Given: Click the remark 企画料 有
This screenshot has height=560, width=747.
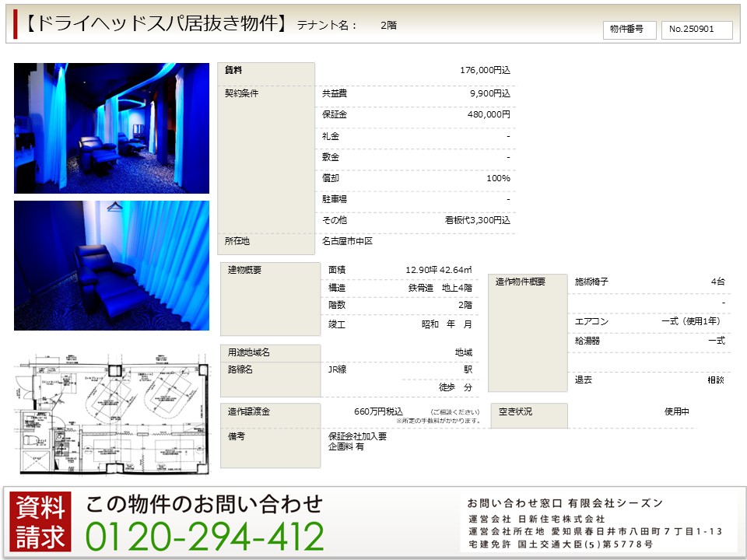Looking at the screenshot, I should click(x=346, y=447).
